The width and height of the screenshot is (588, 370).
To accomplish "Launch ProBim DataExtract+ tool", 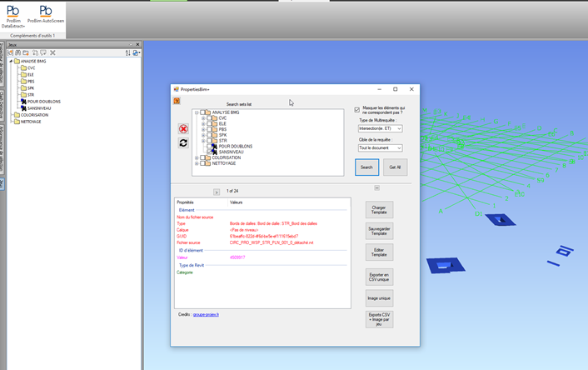I will (x=13, y=17).
